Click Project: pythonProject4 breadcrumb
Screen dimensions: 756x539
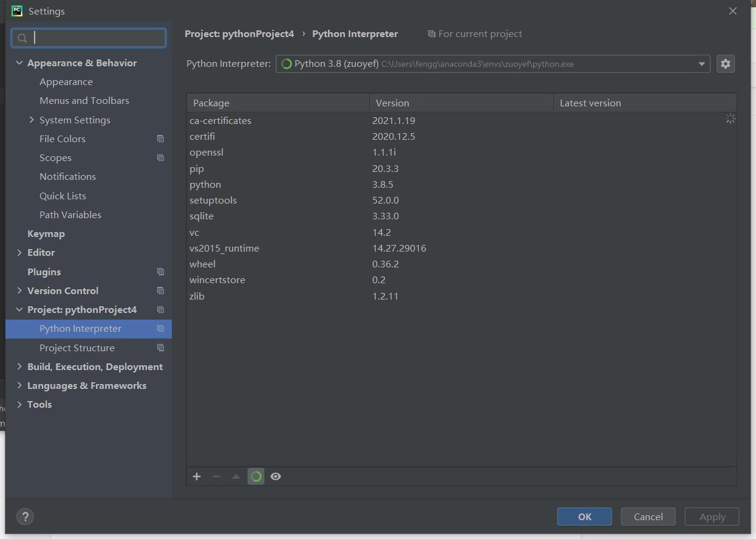point(239,34)
